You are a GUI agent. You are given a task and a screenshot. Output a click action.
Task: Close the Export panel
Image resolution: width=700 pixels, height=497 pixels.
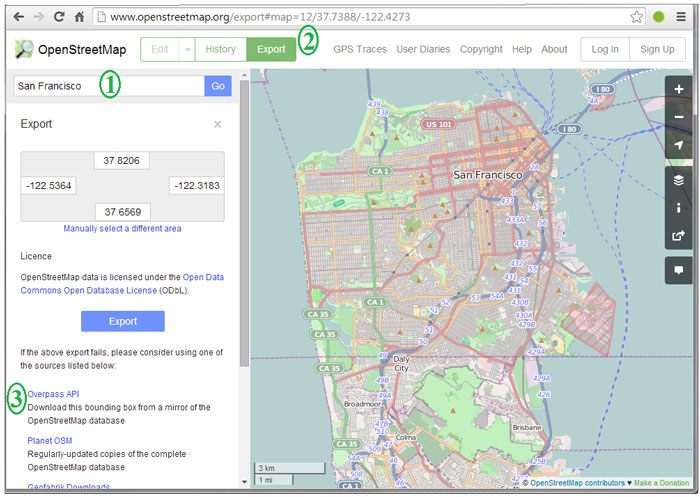[217, 124]
